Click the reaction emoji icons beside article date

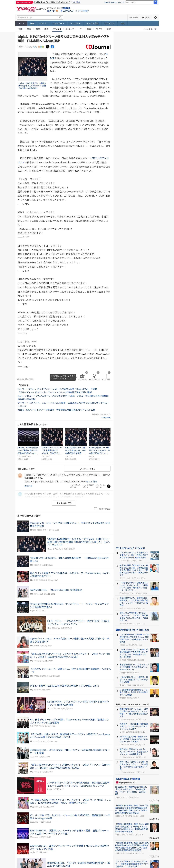pyautogui.click(x=41, y=47)
